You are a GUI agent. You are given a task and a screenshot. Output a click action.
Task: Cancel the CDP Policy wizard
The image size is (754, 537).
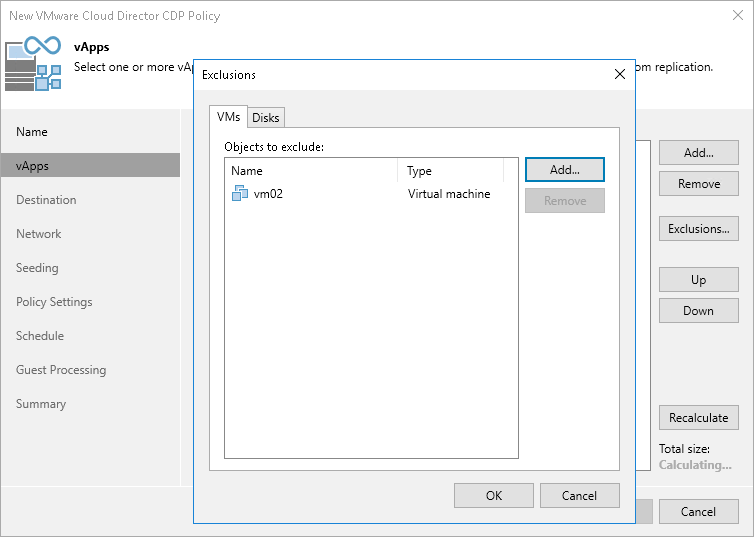point(699,512)
